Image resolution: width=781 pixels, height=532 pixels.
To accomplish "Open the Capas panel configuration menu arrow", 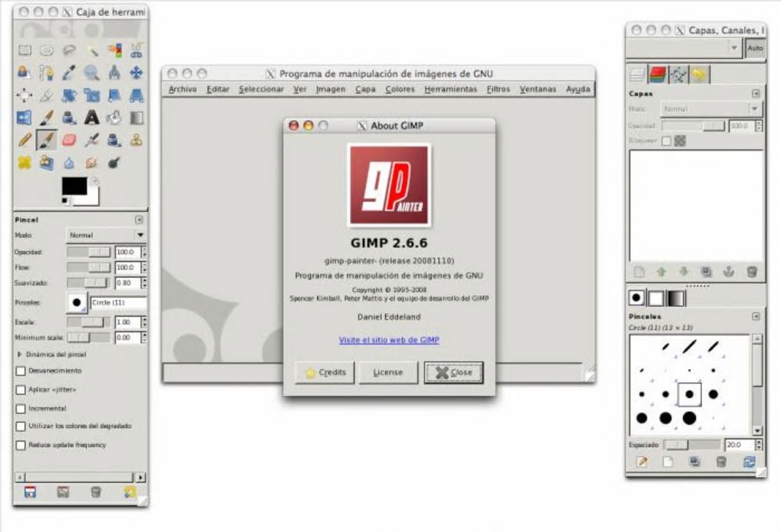I will click(756, 93).
